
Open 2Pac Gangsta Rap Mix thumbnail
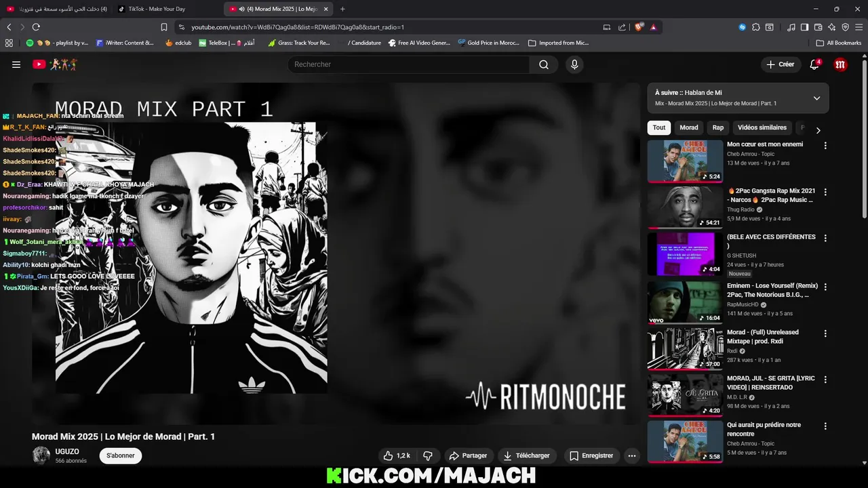685,207
